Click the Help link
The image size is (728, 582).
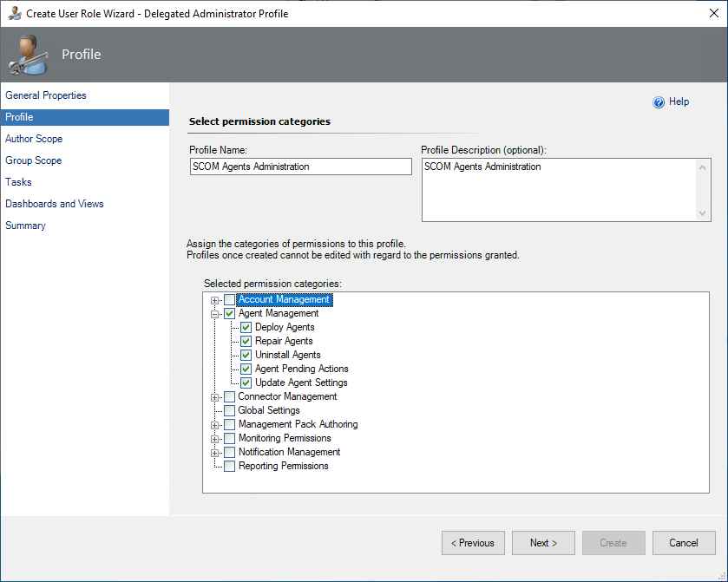coord(679,101)
